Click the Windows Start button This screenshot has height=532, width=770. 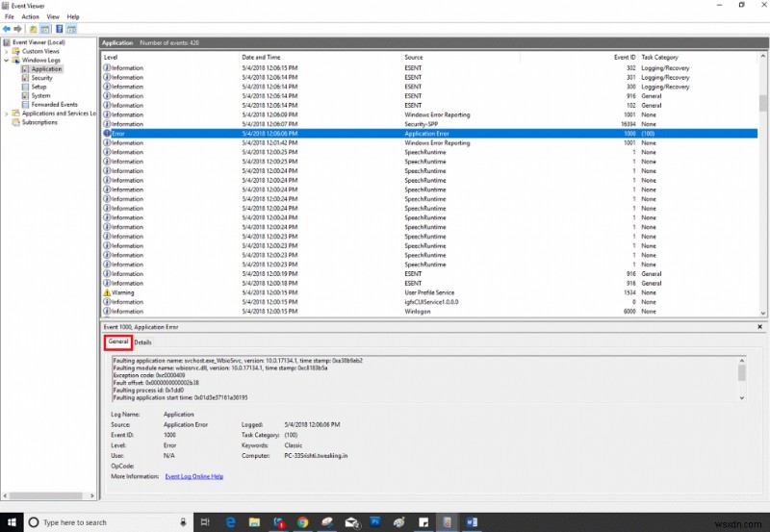coord(10,522)
